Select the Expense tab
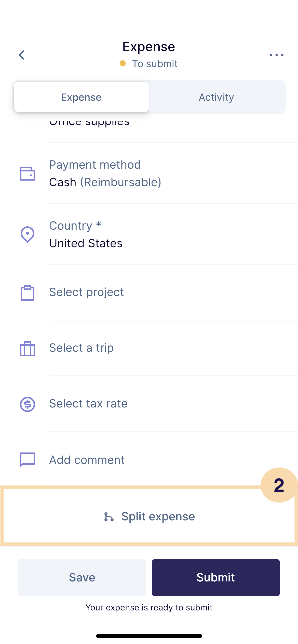Image resolution: width=298 pixels, height=644 pixels. coord(81,97)
